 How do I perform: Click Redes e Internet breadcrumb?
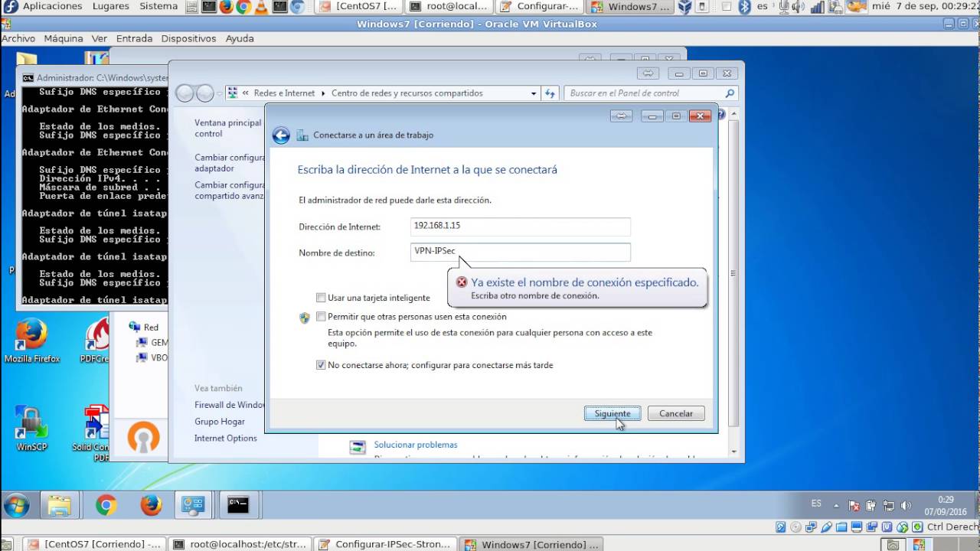[284, 93]
